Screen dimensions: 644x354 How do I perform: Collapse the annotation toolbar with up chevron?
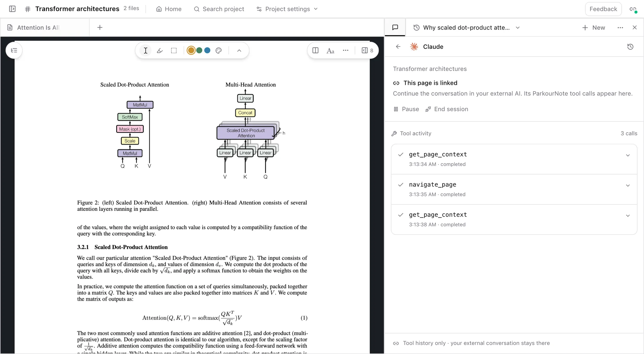[x=239, y=50]
